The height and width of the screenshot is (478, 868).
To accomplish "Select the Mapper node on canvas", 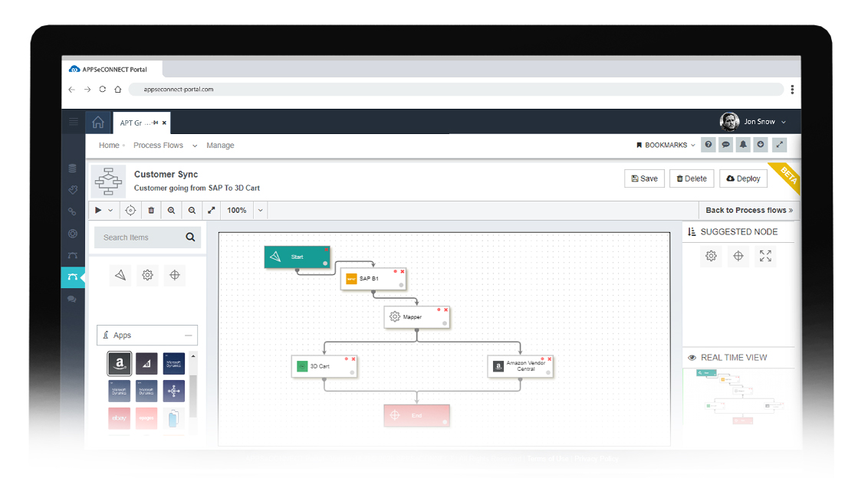I will click(416, 317).
